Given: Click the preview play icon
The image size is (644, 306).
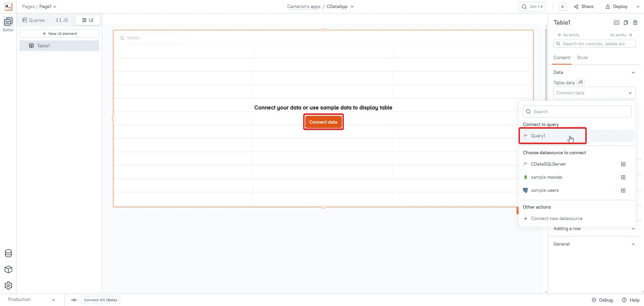Looking at the screenshot, I should pos(562,7).
